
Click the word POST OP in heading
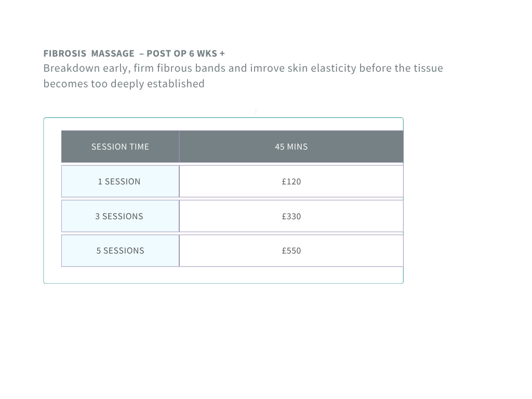tap(167, 54)
